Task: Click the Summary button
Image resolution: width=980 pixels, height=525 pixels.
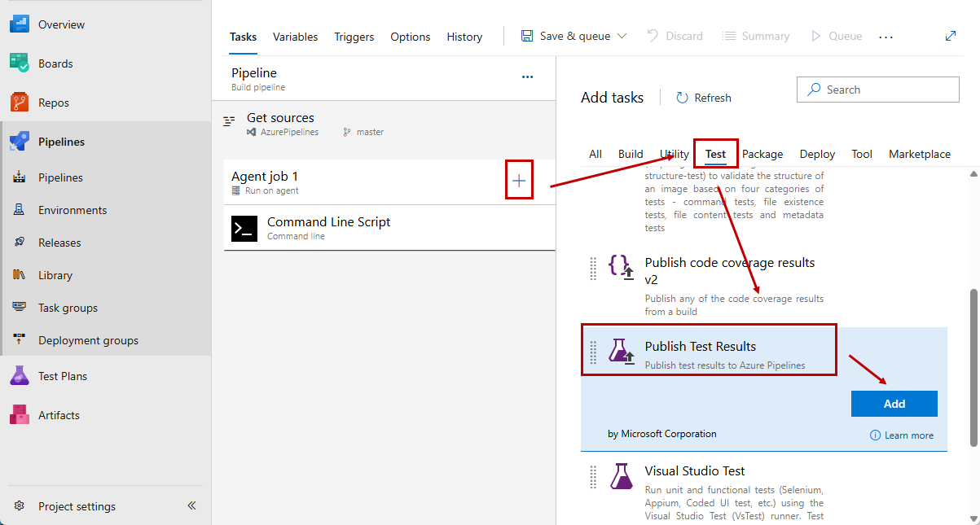Action: [755, 36]
